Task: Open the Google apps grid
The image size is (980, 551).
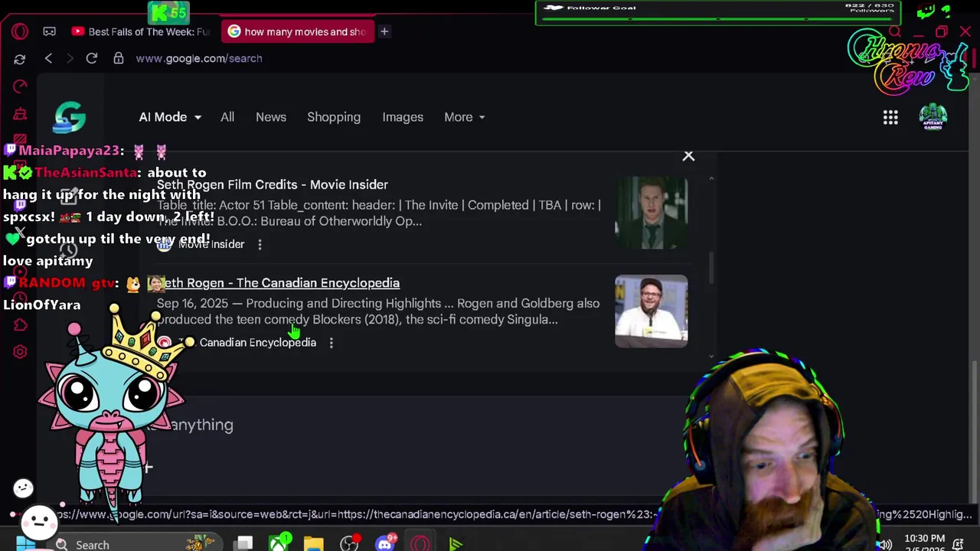Action: (890, 117)
